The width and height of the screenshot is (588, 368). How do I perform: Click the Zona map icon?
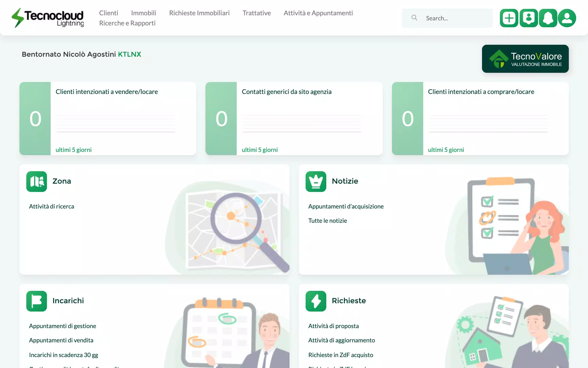(x=37, y=182)
